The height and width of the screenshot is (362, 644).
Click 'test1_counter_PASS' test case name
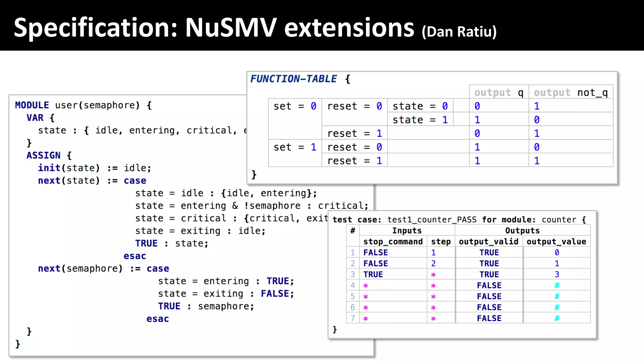pyautogui.click(x=432, y=220)
